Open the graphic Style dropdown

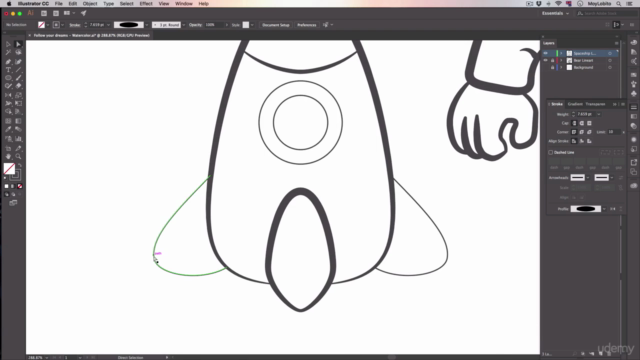point(252,25)
